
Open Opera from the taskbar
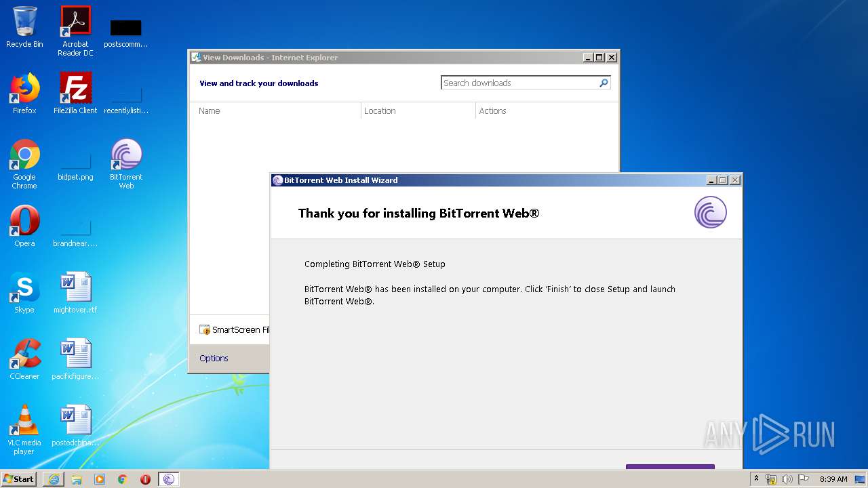pyautogui.click(x=145, y=479)
